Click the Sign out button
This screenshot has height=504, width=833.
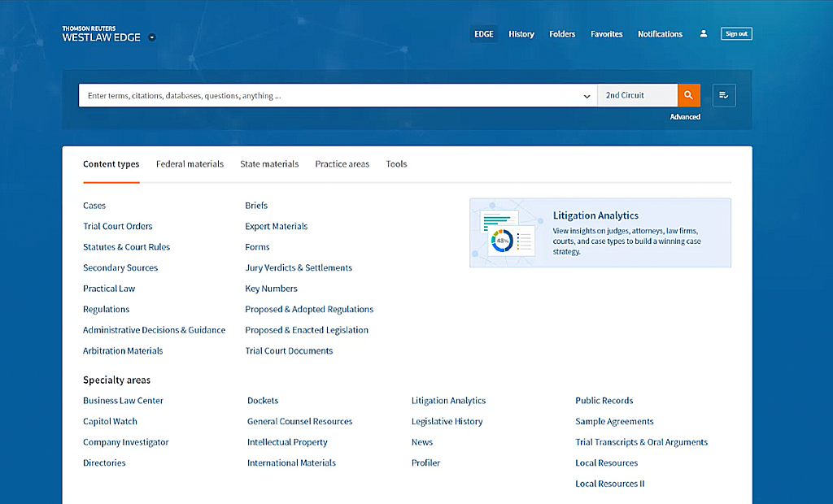(736, 34)
